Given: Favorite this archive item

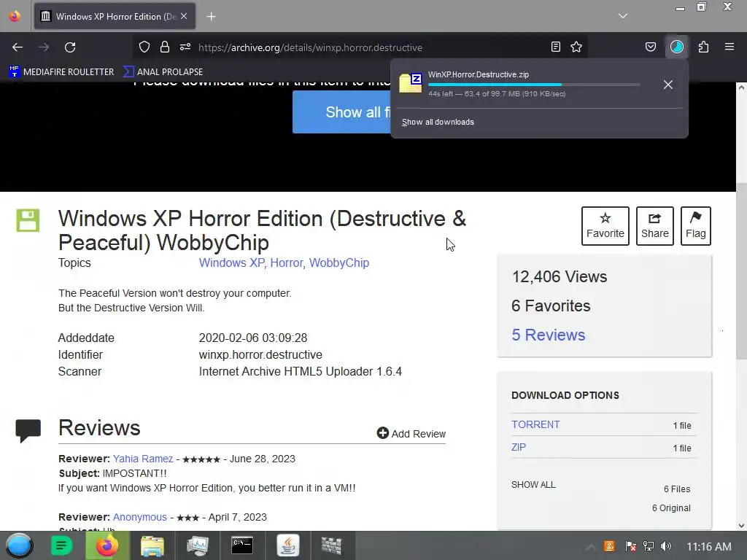Looking at the screenshot, I should point(605,226).
